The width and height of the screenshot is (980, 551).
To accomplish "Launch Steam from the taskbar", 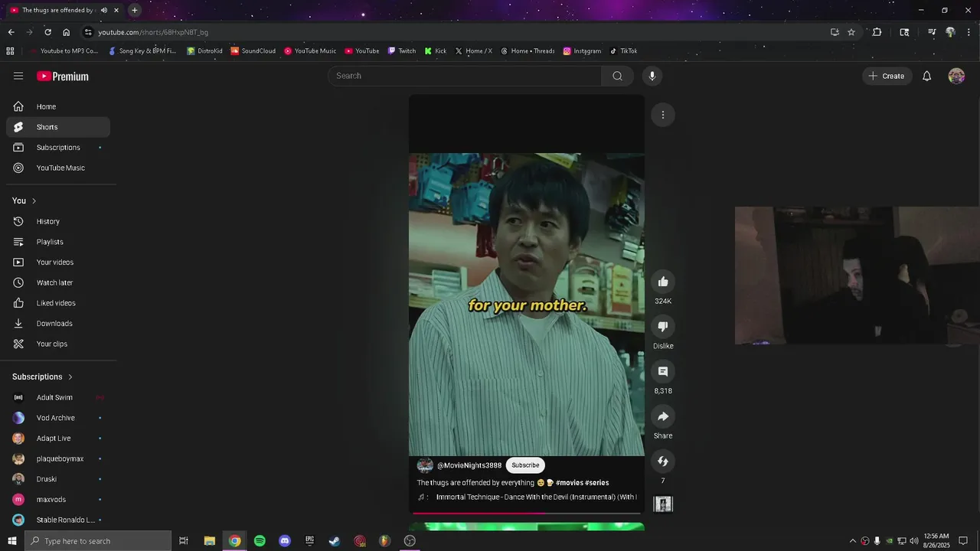I will pyautogui.click(x=335, y=541).
